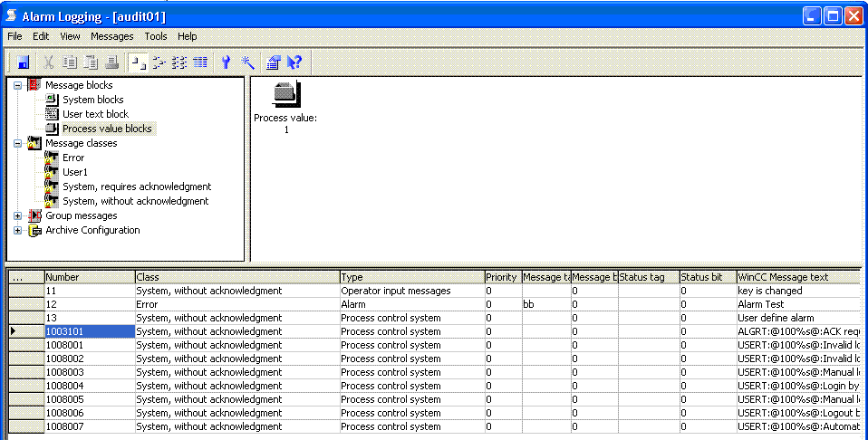Expand the Archive Configuration tree node

point(18,230)
